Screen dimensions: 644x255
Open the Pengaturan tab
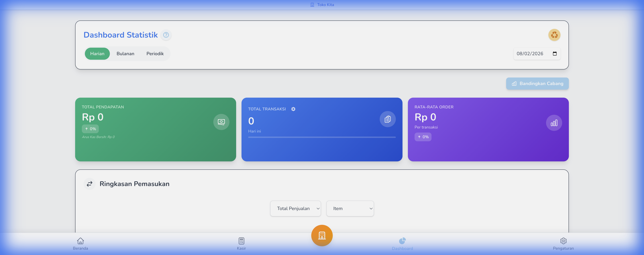click(563, 243)
